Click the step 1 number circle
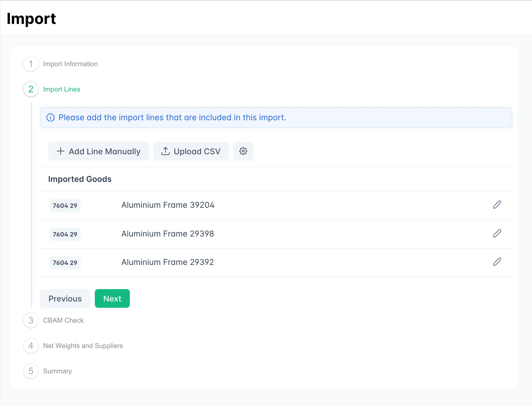 [x=31, y=64]
